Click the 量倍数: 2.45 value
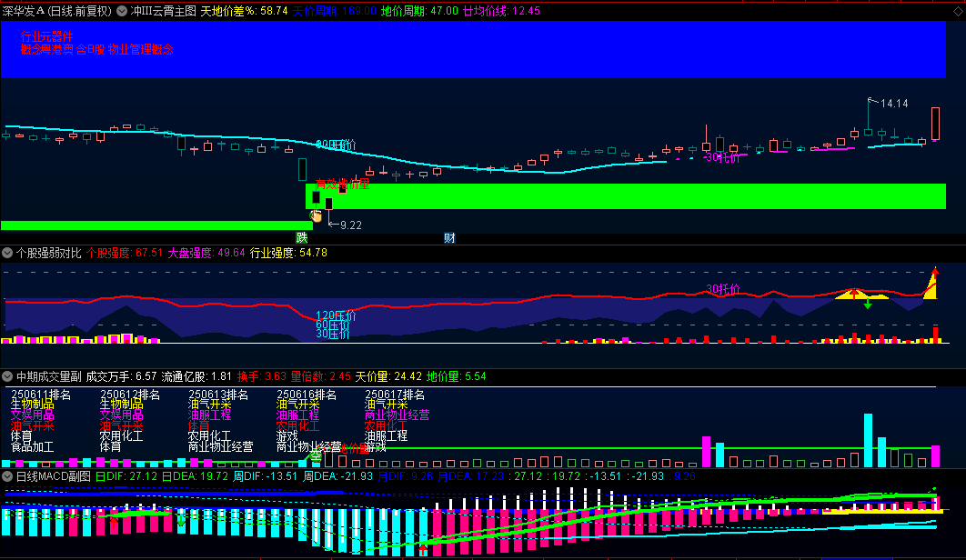The image size is (966, 560). point(320,375)
